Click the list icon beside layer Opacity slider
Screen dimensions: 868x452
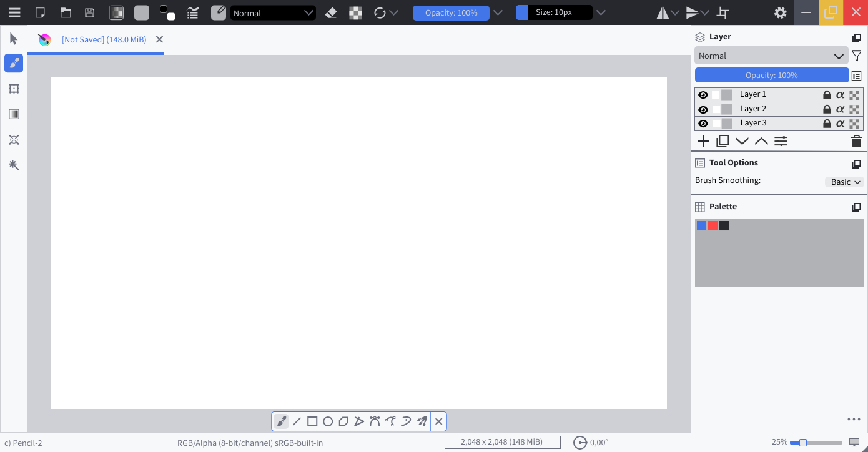[x=857, y=76]
